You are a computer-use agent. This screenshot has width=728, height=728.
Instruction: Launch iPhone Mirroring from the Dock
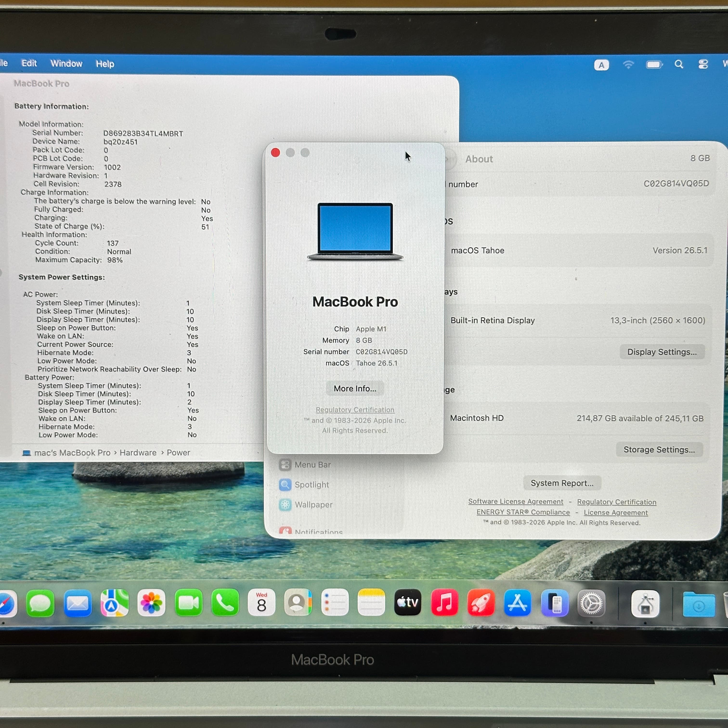pos(554,603)
